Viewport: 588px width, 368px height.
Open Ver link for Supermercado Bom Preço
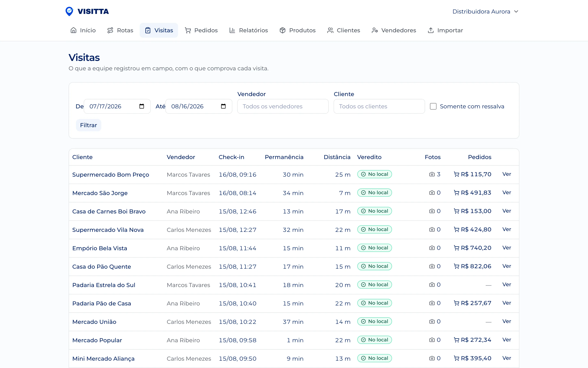pos(507,174)
